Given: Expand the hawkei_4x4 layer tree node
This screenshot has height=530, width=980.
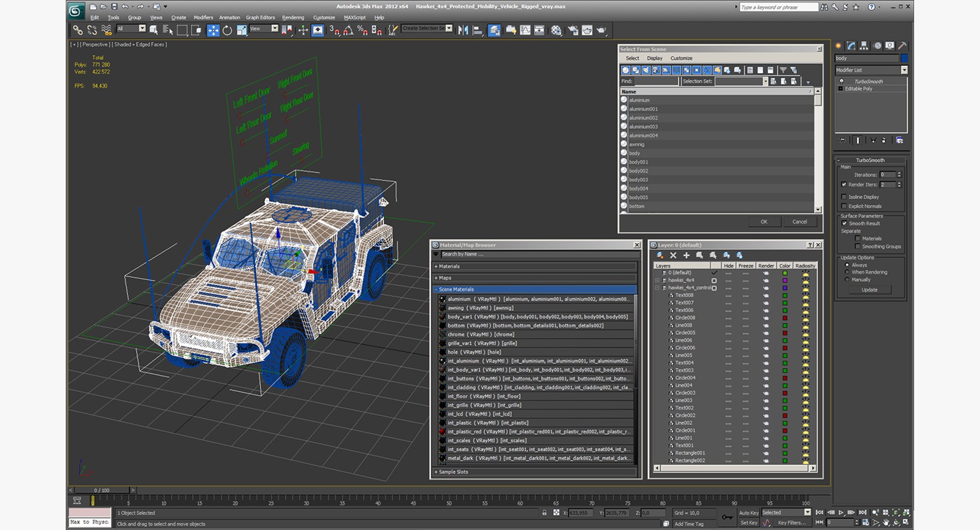Looking at the screenshot, I should [x=657, y=280].
